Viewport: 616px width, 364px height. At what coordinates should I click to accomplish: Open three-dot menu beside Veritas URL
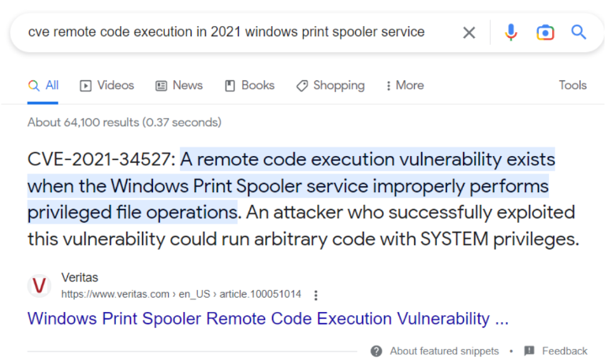(315, 295)
